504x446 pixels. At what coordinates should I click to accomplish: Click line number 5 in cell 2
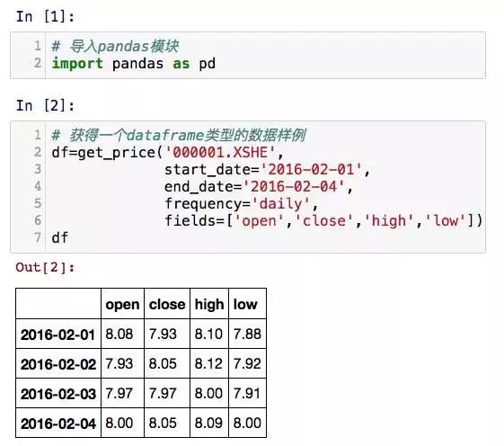pyautogui.click(x=38, y=203)
